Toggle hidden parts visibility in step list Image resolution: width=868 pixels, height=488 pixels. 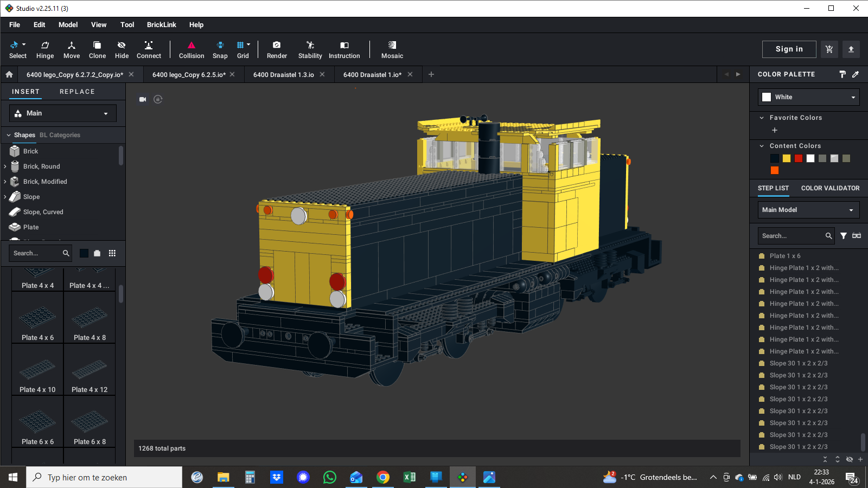click(x=850, y=459)
